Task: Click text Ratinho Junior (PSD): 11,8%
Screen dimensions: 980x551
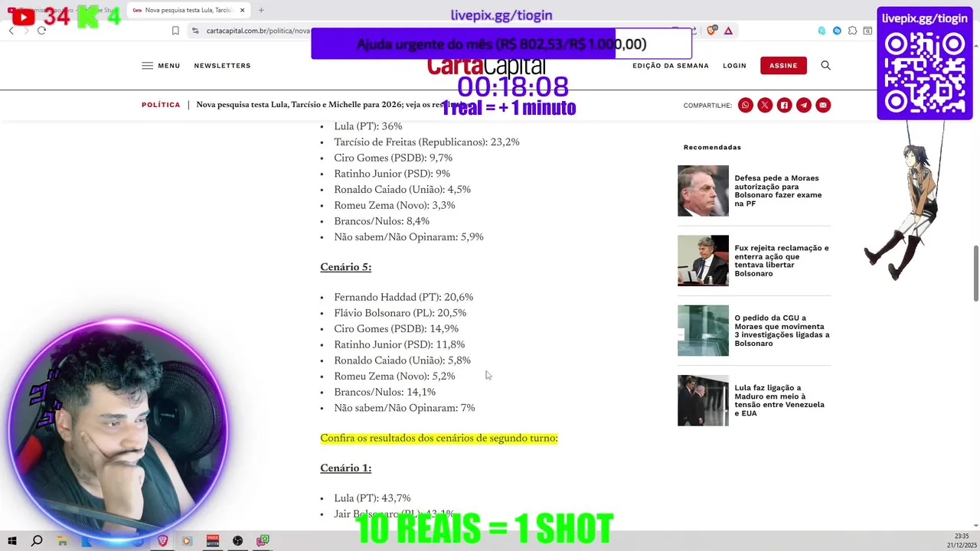Action: pyautogui.click(x=399, y=345)
